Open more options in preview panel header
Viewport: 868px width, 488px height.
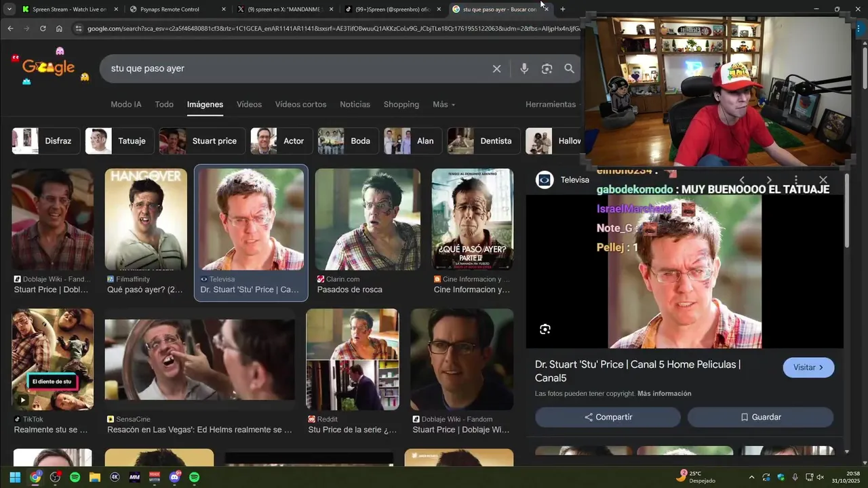[x=796, y=180]
